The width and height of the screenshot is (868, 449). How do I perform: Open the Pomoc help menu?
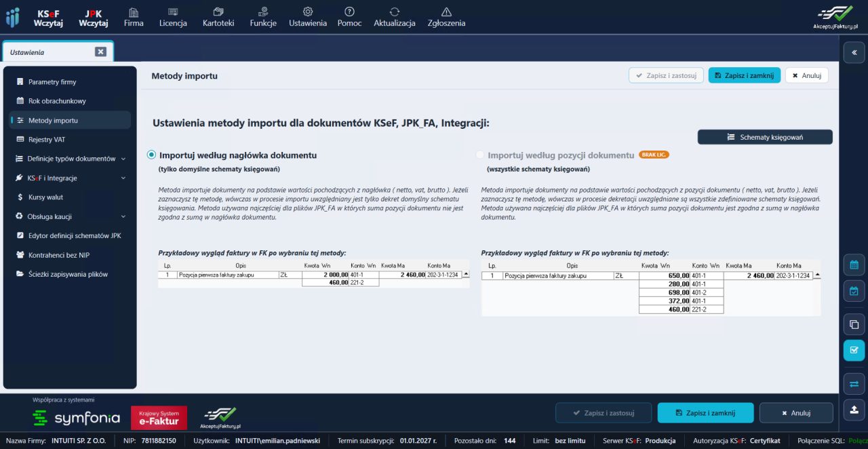coord(349,18)
